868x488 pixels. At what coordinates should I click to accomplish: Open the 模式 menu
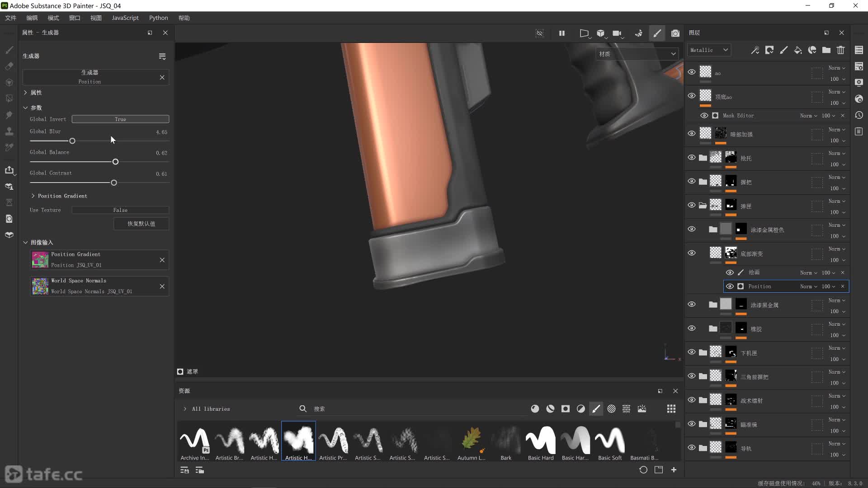pyautogui.click(x=53, y=18)
